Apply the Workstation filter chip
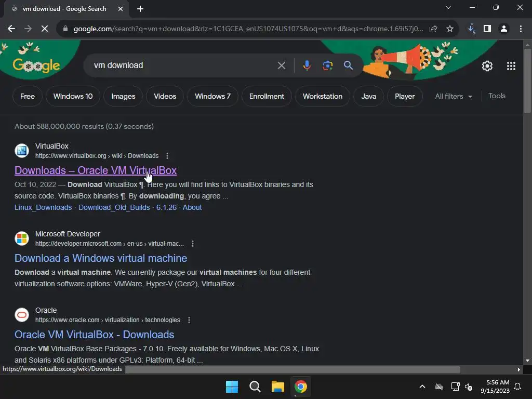The height and width of the screenshot is (399, 532). 323,96
